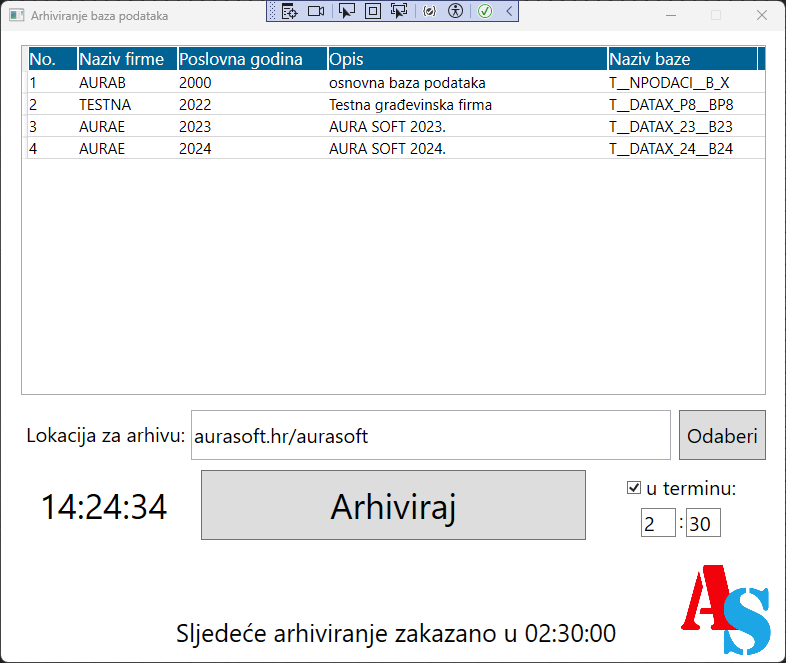Run the accessibility scan person icon
Viewport: 786px width, 663px height.
tap(456, 11)
